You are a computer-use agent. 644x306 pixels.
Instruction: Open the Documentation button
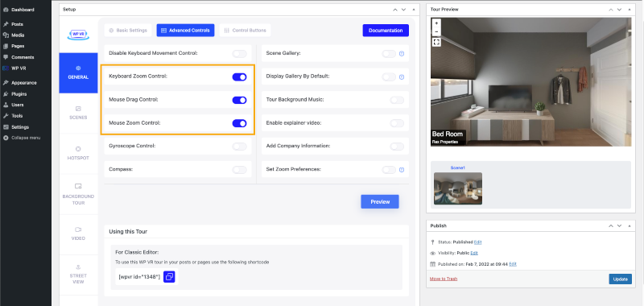[386, 31]
